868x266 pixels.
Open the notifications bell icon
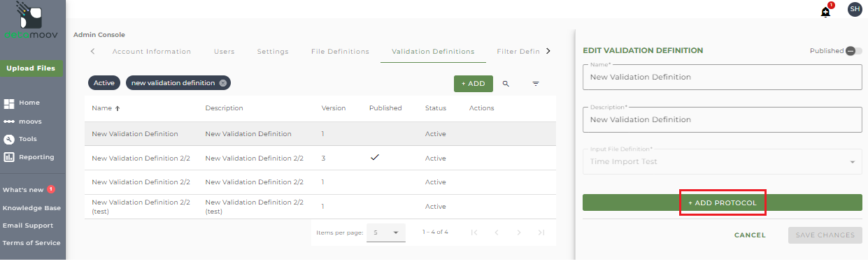tap(826, 12)
